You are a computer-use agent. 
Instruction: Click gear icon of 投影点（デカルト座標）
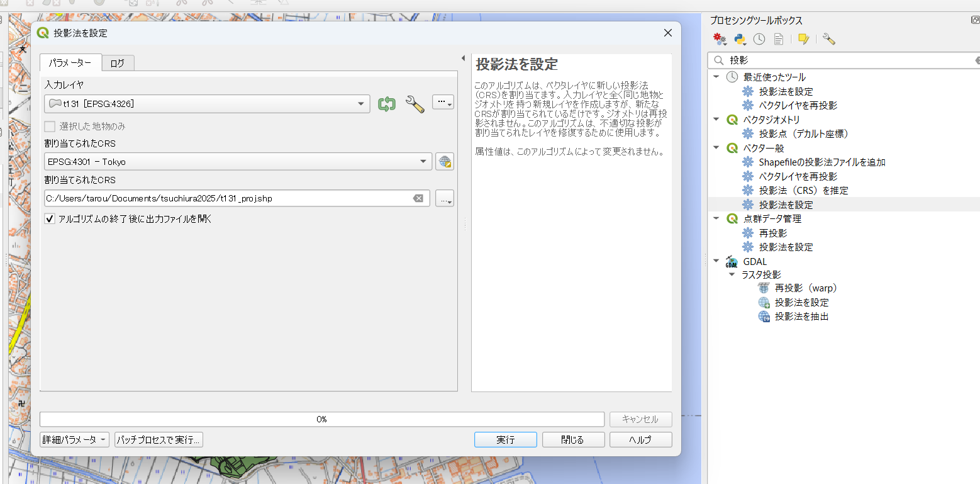[748, 133]
